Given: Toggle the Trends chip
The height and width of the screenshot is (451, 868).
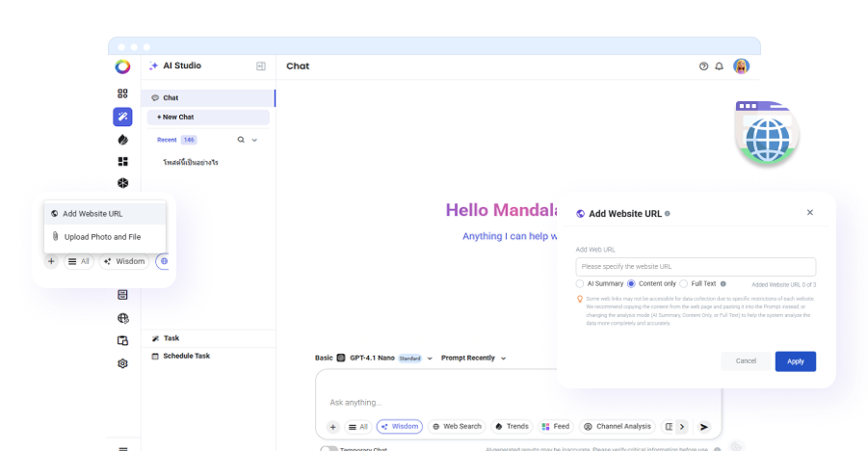Looking at the screenshot, I should tap(513, 427).
